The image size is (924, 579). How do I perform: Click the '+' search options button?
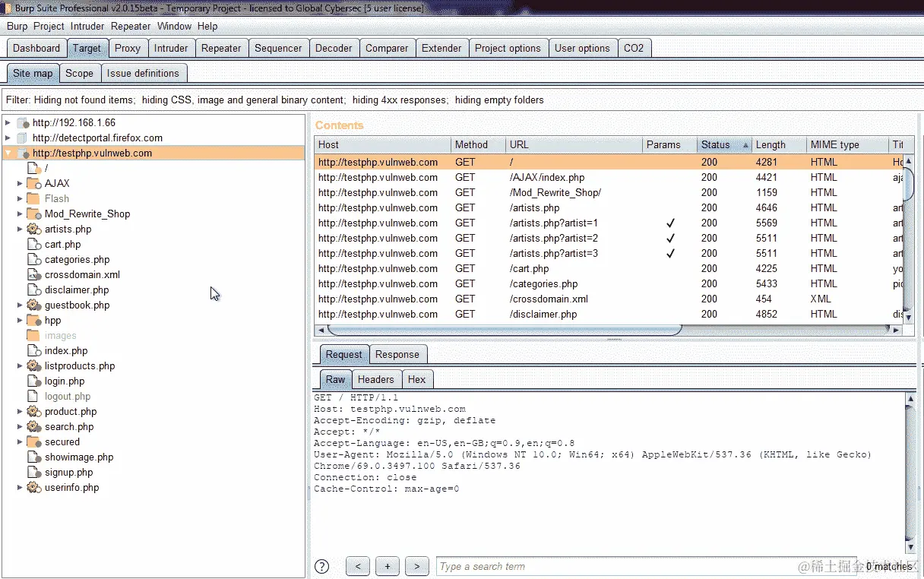[x=388, y=566]
